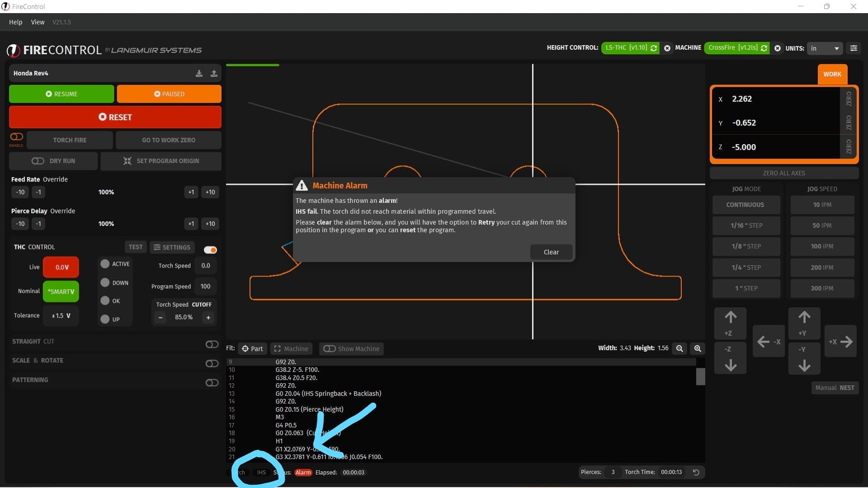Set jog speed to 300 IPM
The width and height of the screenshot is (868, 488).
point(822,288)
